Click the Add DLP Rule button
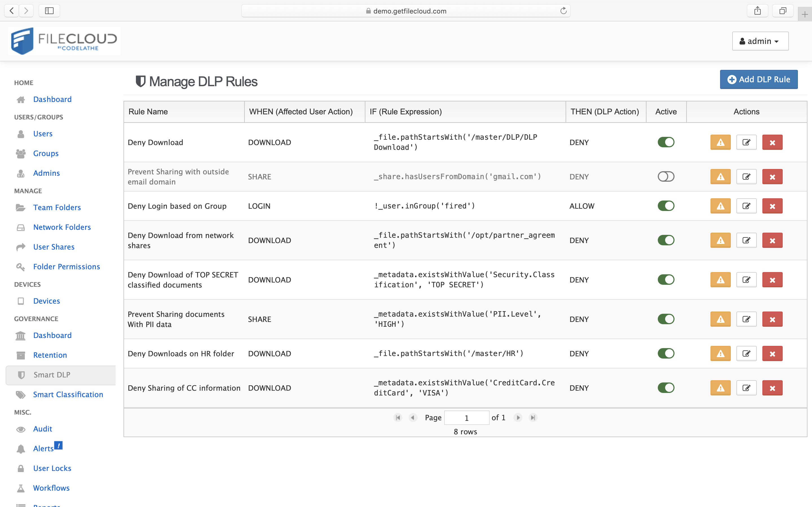 click(759, 79)
